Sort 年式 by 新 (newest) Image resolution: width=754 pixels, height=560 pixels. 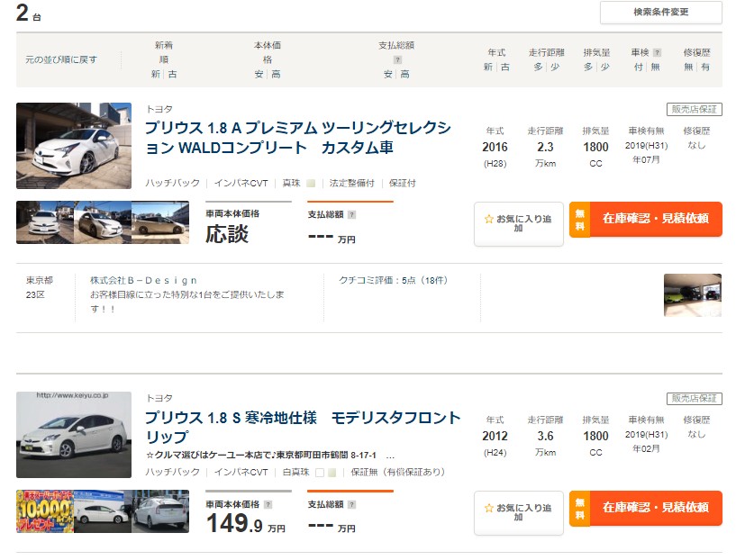(x=488, y=67)
